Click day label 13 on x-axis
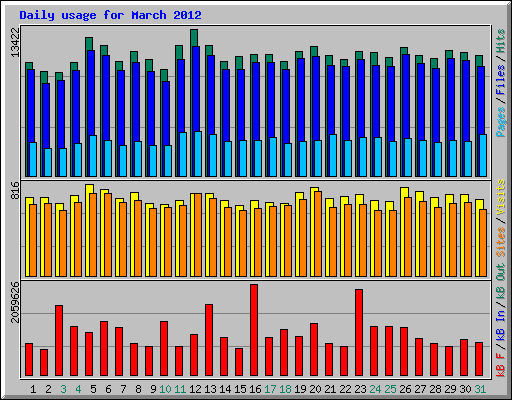 pos(210,389)
